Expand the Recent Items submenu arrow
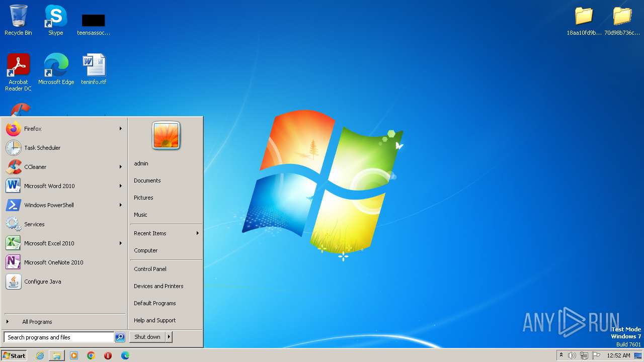644x362 pixels. point(197,233)
